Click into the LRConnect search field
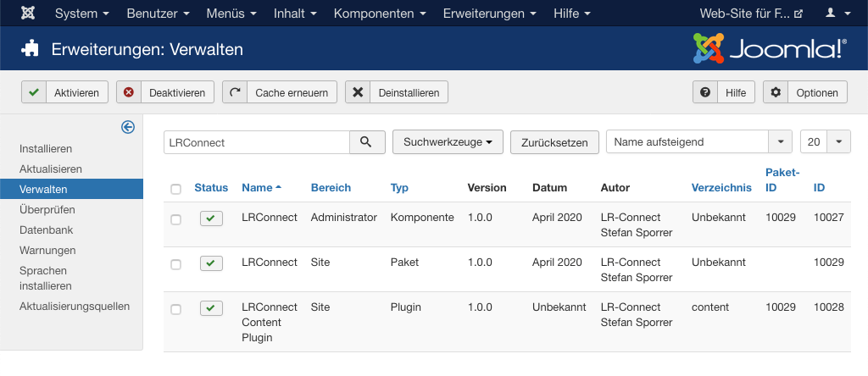The width and height of the screenshot is (868, 376). pos(257,142)
